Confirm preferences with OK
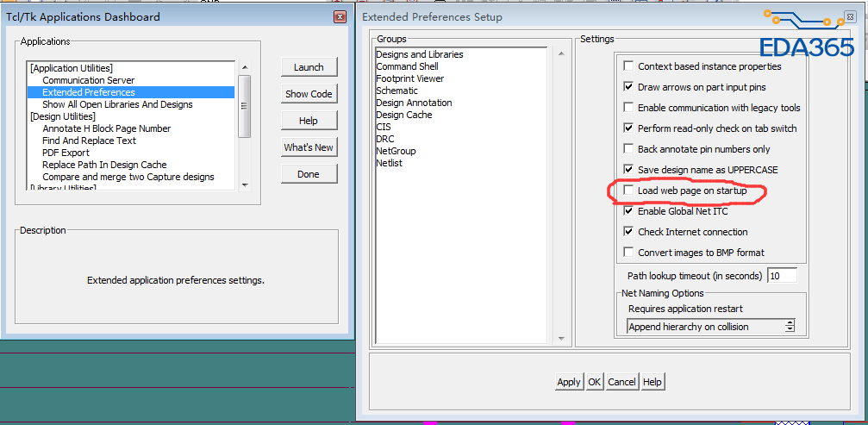This screenshot has width=868, height=425. click(595, 382)
